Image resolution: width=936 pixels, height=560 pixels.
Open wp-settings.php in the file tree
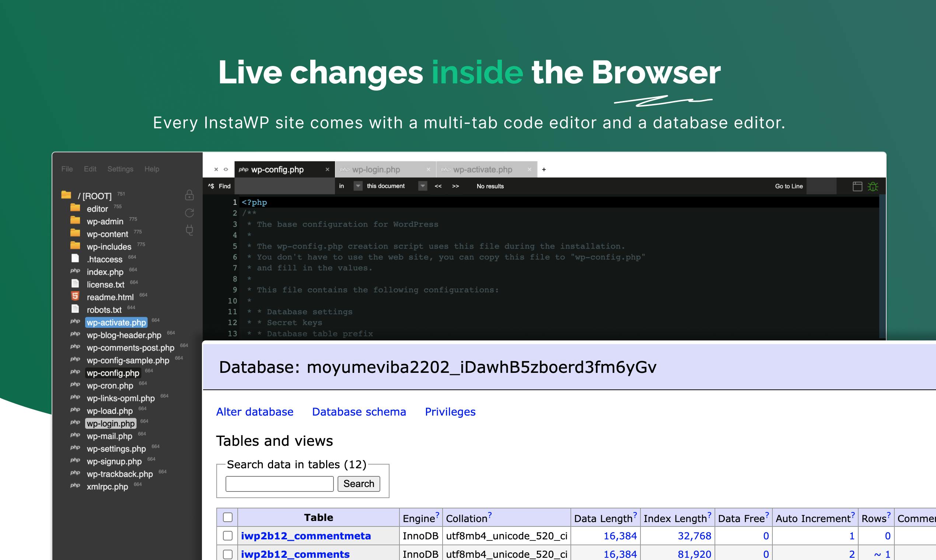point(116,449)
